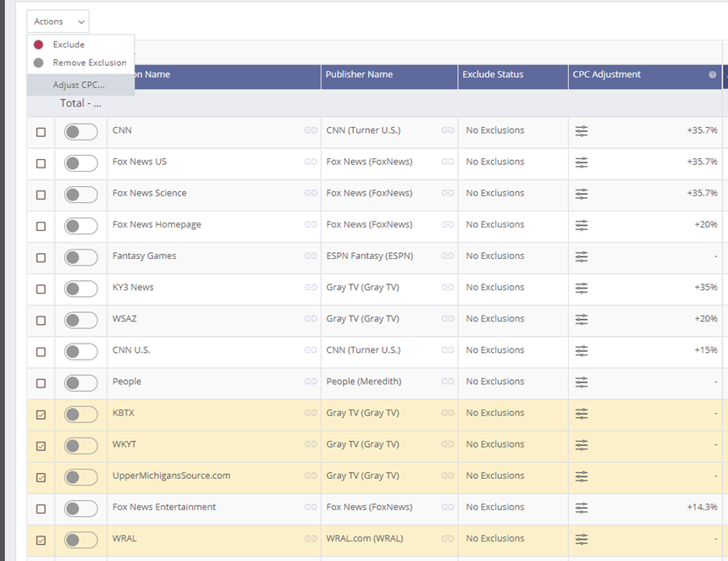This screenshot has height=561, width=728.
Task: Check the checkbox for CNN row
Action: (41, 132)
